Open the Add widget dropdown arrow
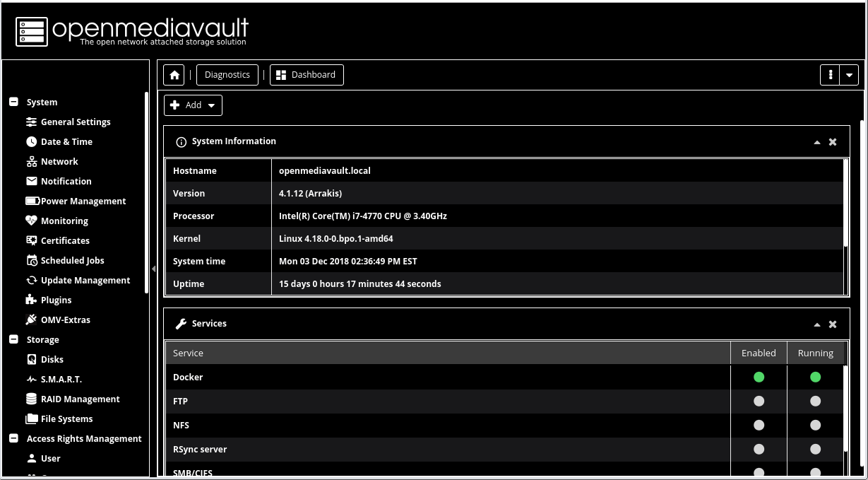Screen dimensions: 868x480 click(211, 105)
